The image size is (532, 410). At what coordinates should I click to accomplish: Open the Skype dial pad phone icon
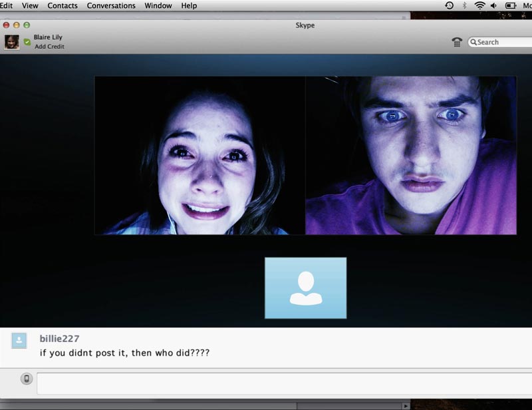click(457, 42)
